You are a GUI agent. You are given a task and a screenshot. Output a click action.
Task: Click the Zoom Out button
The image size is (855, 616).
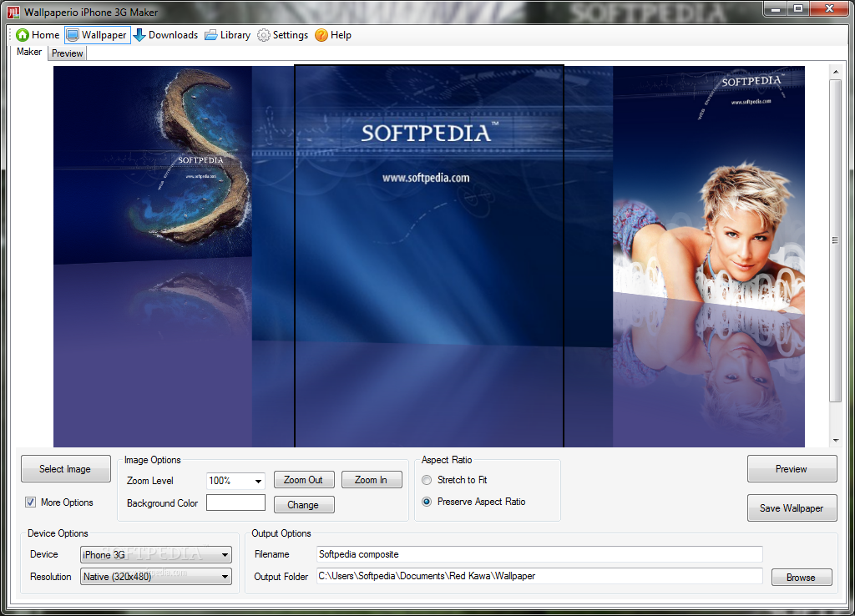click(x=304, y=480)
